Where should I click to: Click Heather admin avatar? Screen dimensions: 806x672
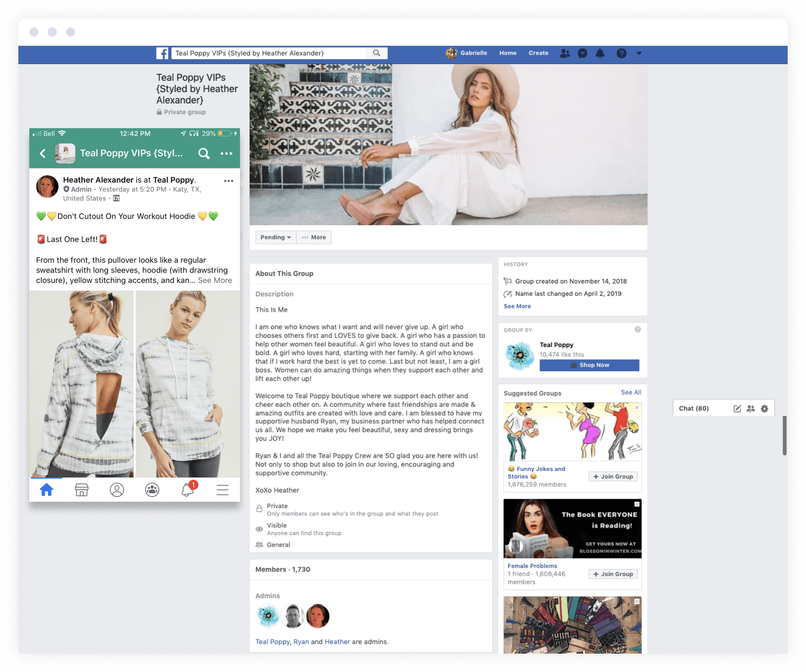point(318,616)
